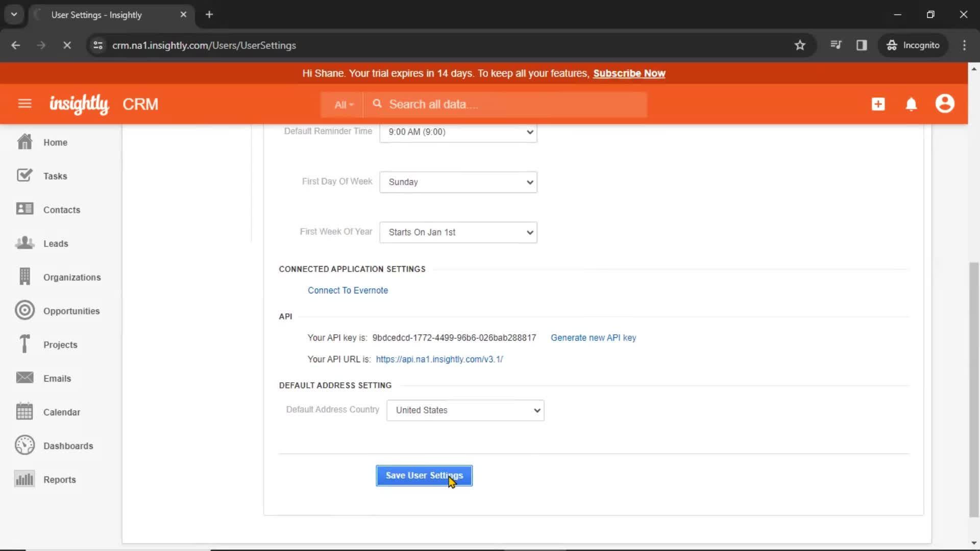The height and width of the screenshot is (551, 980).
Task: Open the Default Address Country dropdown
Action: tap(465, 410)
